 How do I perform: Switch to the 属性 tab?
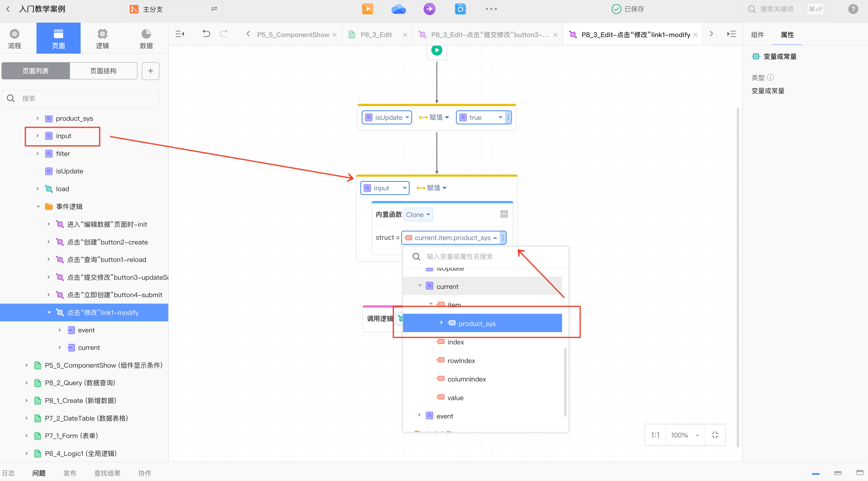787,35
